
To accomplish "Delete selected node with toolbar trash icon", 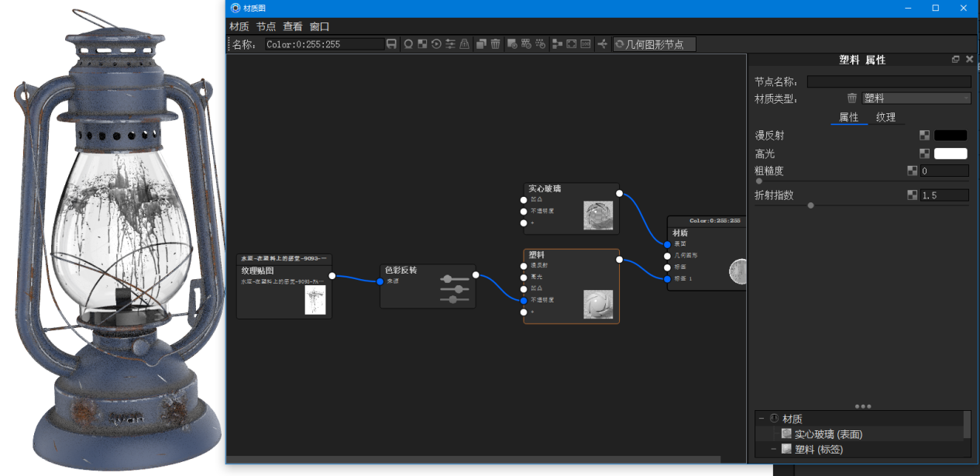I will coord(495,44).
